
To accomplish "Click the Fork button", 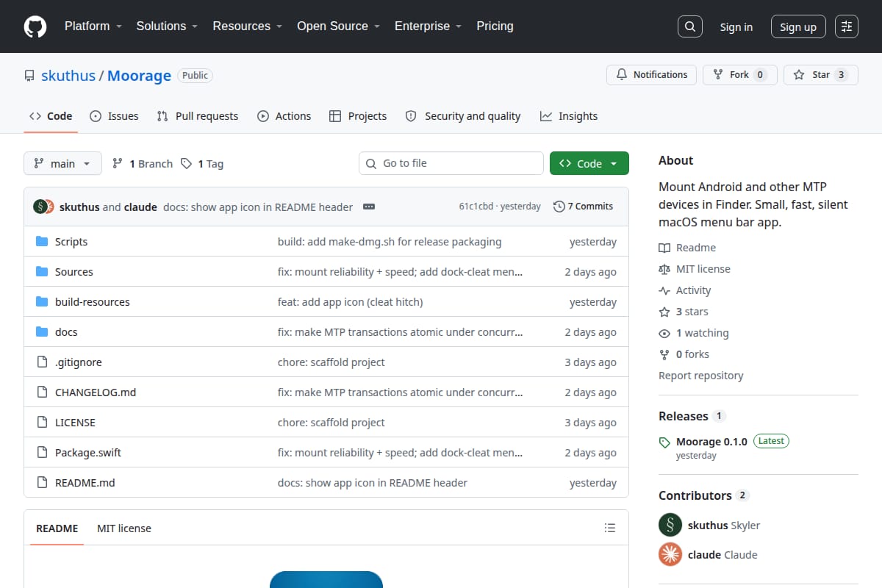I will (x=740, y=74).
